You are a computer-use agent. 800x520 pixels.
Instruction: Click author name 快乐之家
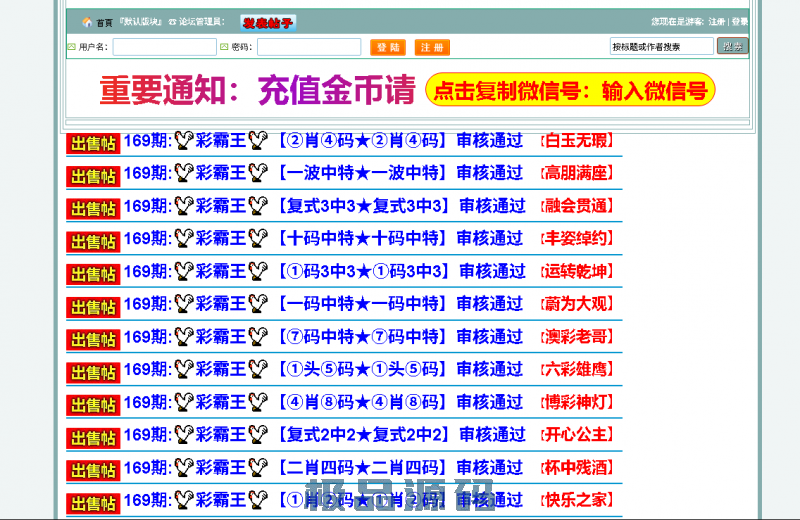[577, 500]
